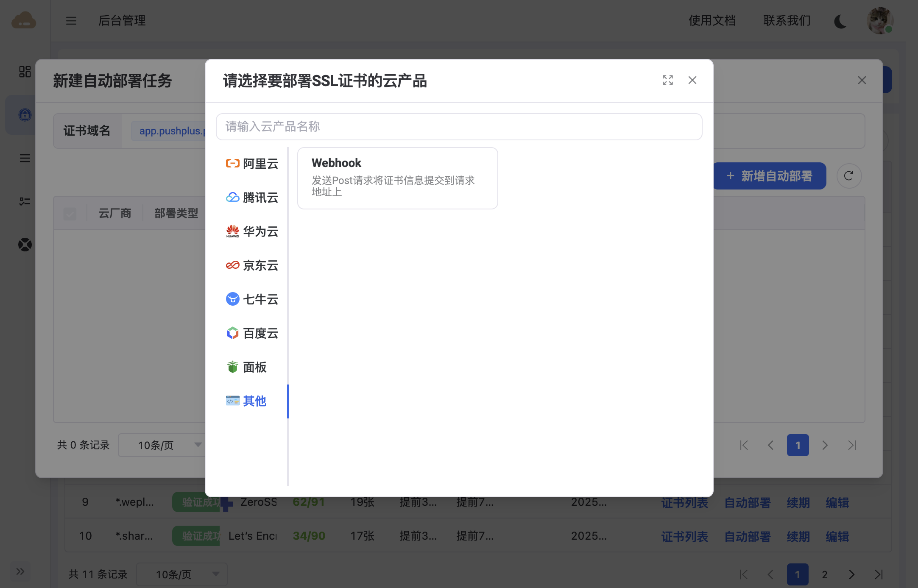Open the list lines icon in sidebar
This screenshot has height=588, width=918.
[x=25, y=158]
